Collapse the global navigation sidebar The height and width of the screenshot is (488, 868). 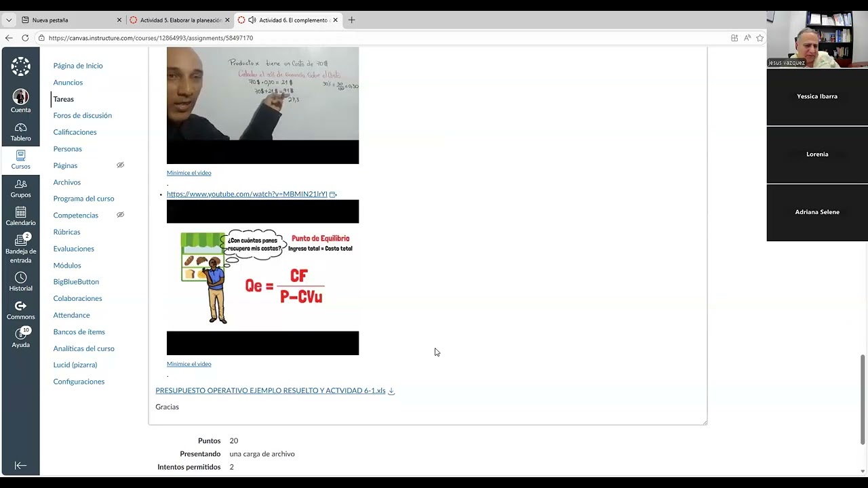tap(20, 466)
